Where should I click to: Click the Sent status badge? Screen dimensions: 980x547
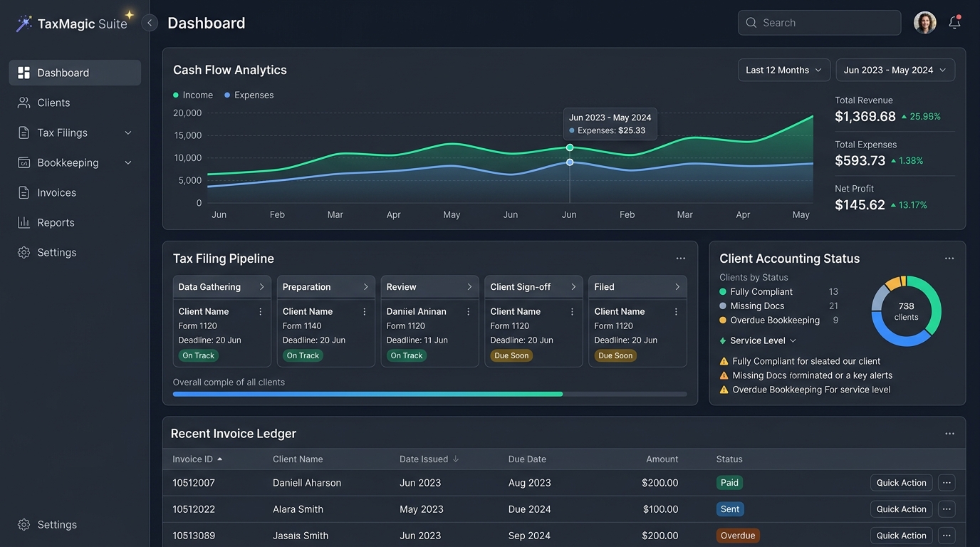coord(730,509)
